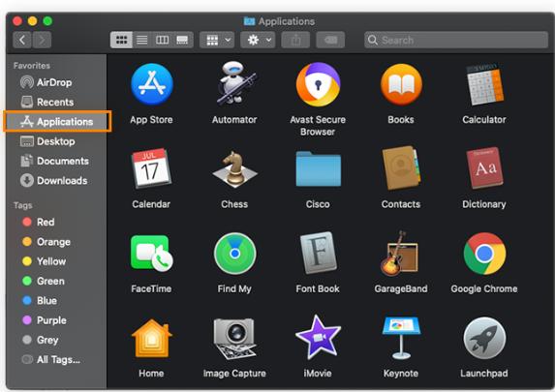The width and height of the screenshot is (555, 392).
Task: Click the Applications folder title icon
Action: (249, 21)
